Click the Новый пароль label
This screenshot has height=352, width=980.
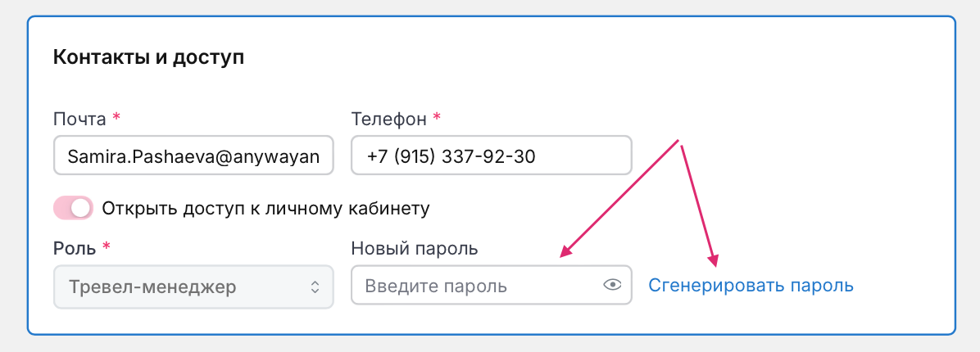[x=414, y=248]
